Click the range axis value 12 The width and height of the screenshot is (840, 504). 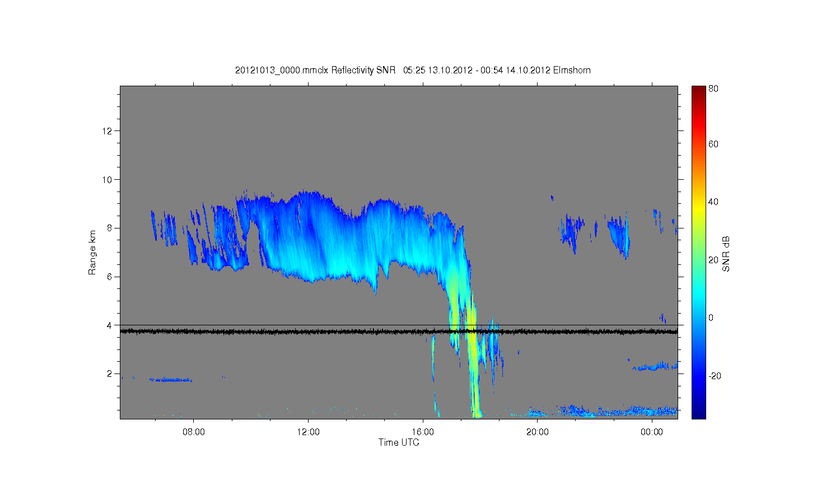click(x=108, y=131)
